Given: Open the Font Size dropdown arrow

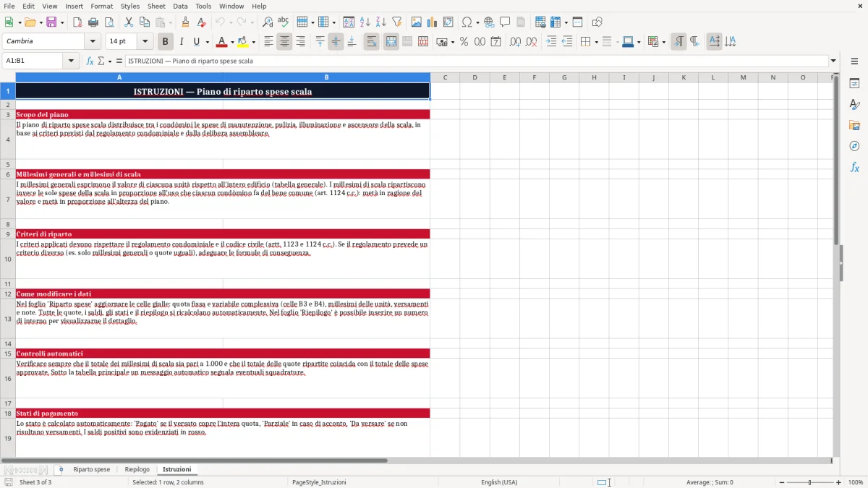Looking at the screenshot, I should pos(145,42).
